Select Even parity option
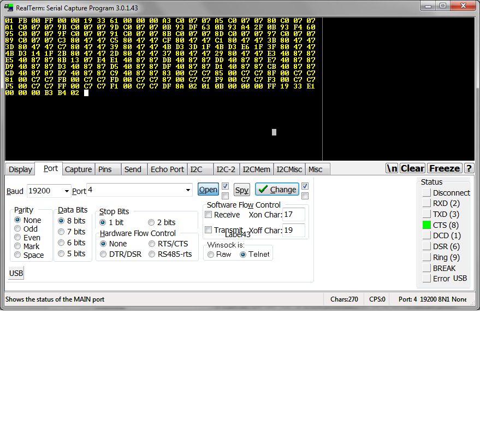The width and height of the screenshot is (480, 448). coord(18,238)
